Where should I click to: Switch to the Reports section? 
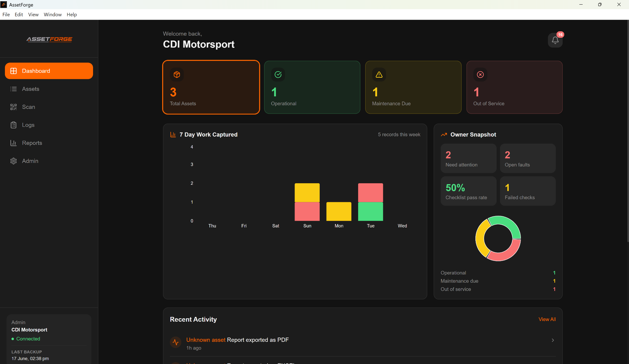49,143
